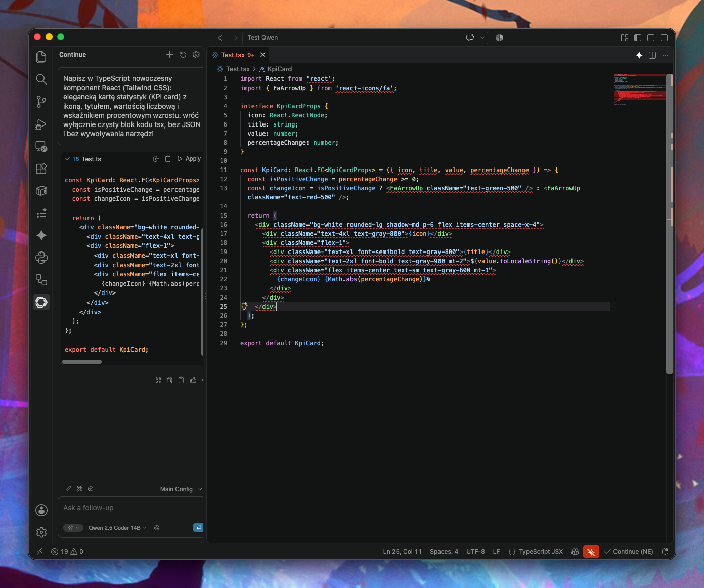Open editor More Actions ellipsis menu

pos(666,55)
